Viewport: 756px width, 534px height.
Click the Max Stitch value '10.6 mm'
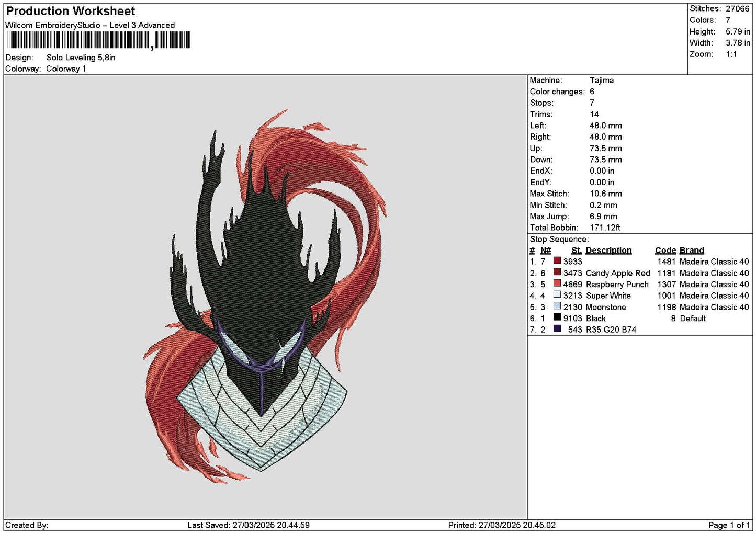[606, 194]
